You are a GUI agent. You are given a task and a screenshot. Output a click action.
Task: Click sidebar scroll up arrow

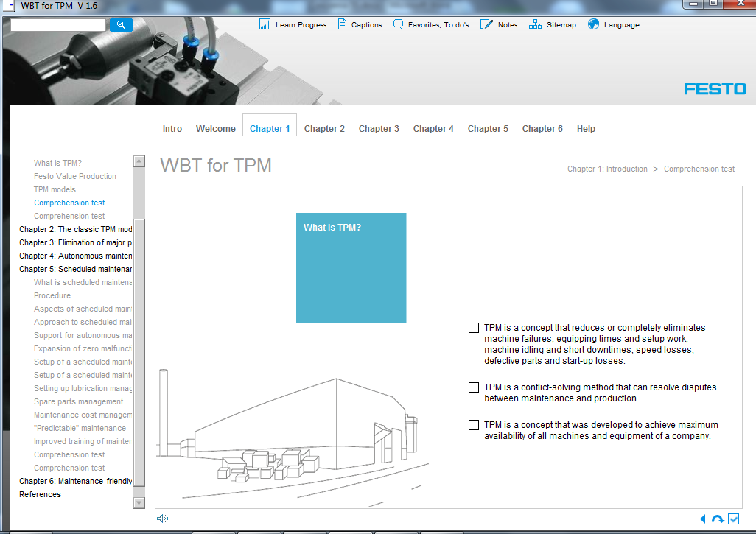[x=139, y=161]
